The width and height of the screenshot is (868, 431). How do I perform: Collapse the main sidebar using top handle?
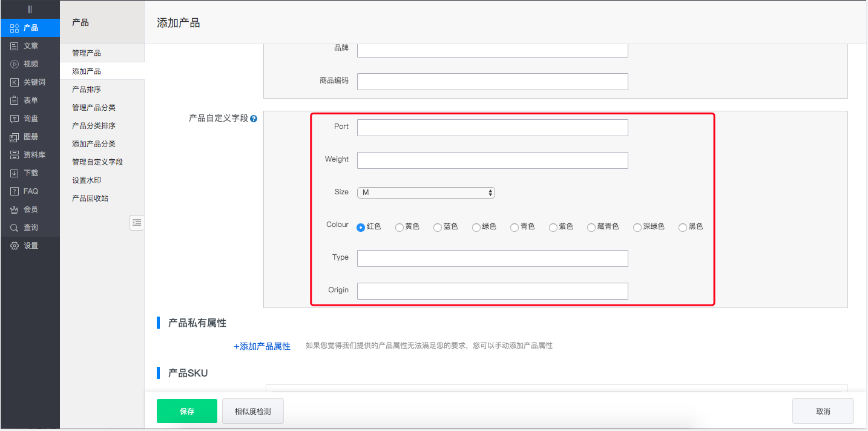pos(30,9)
